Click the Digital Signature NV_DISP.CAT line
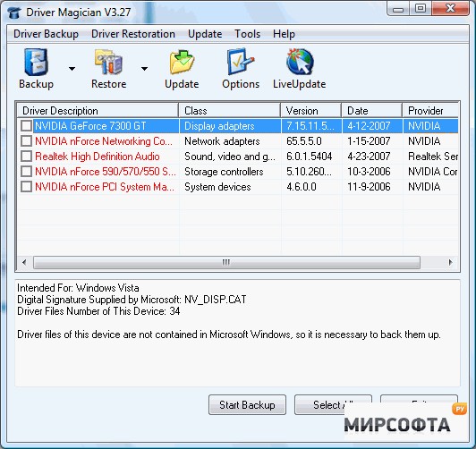The image size is (476, 449). 132,300
